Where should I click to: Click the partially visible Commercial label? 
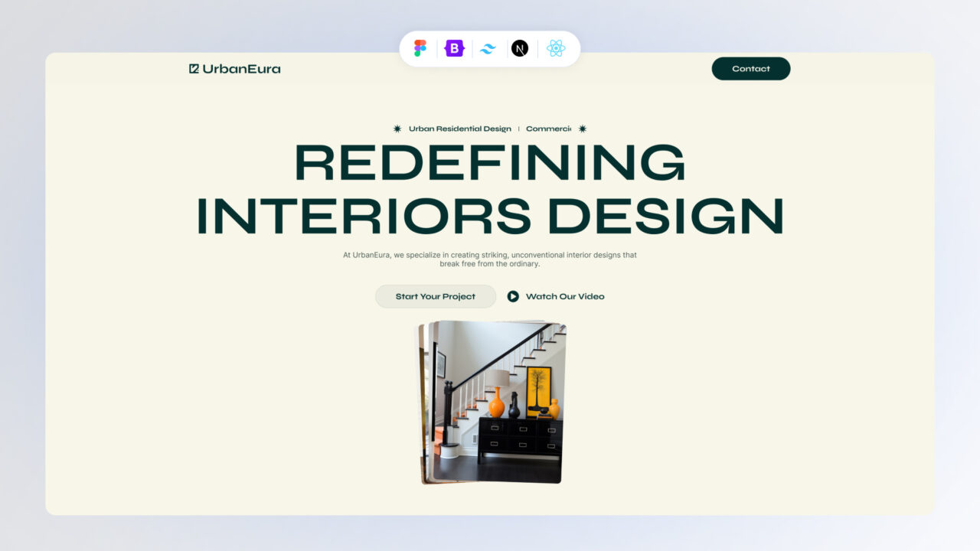pos(548,129)
